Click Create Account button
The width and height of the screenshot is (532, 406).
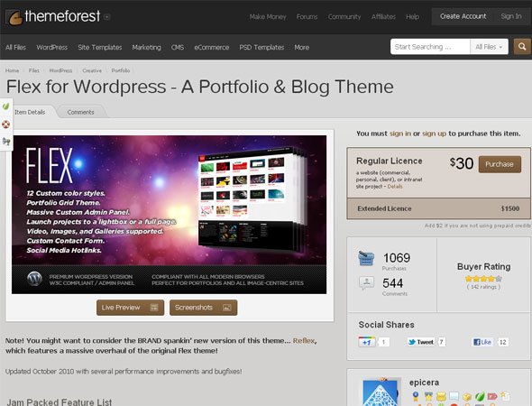pyautogui.click(x=463, y=16)
